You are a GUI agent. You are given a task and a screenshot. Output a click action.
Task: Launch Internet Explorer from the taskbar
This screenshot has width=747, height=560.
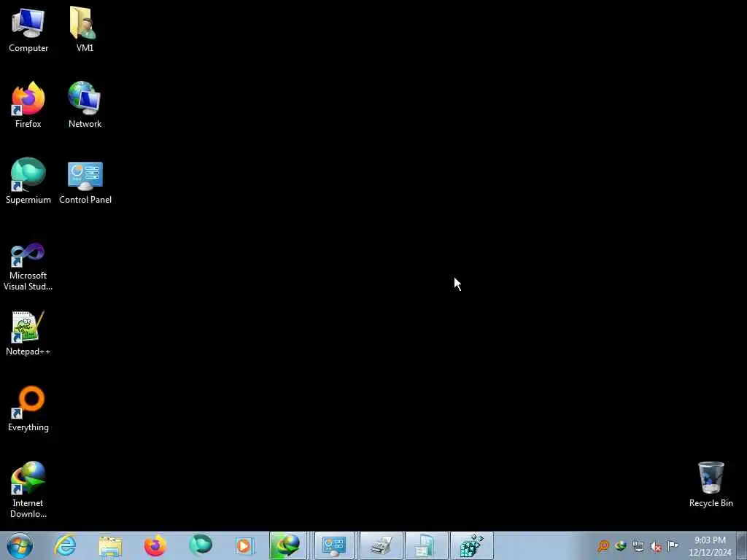[65, 545]
